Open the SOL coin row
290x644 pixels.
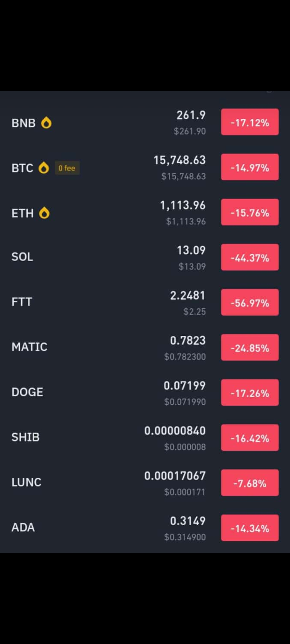(x=145, y=257)
